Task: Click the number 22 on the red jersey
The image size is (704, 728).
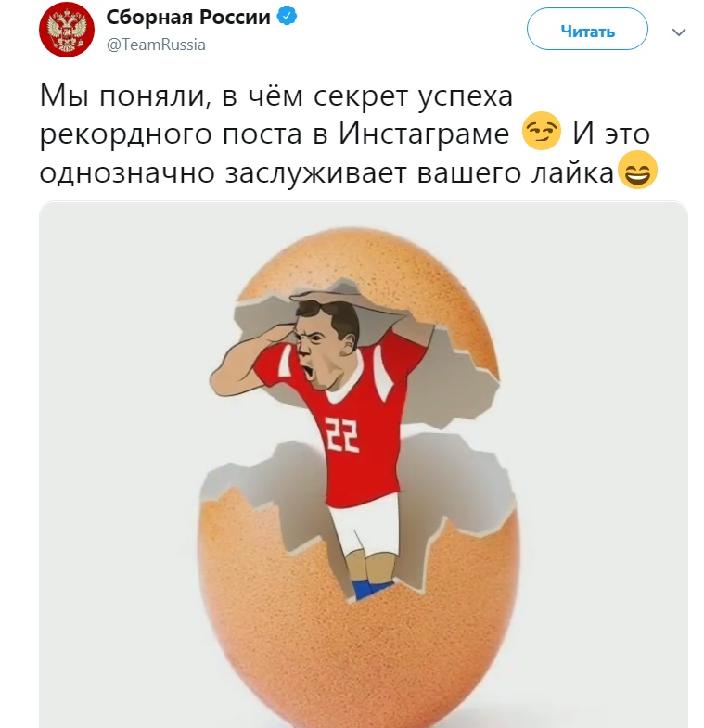Action: coord(342,434)
